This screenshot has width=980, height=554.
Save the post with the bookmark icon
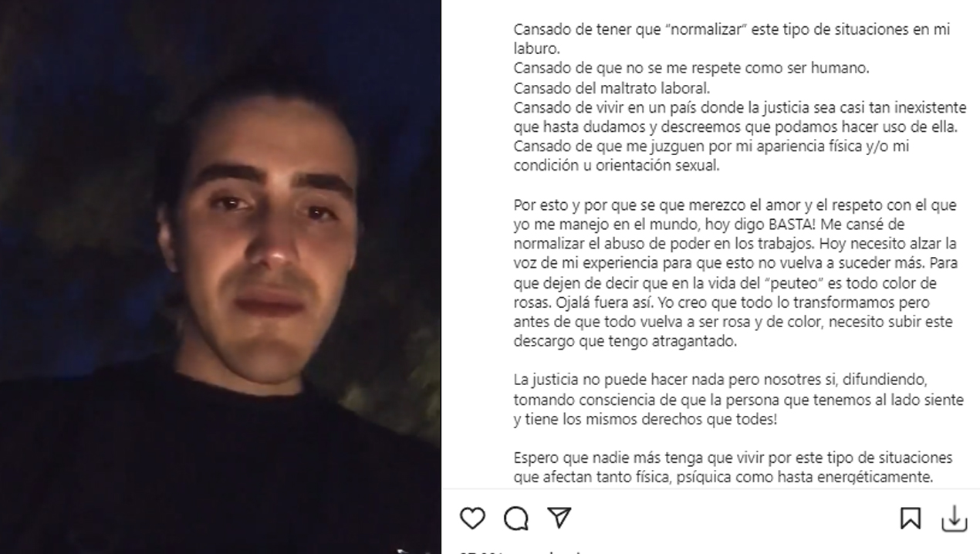[911, 519]
